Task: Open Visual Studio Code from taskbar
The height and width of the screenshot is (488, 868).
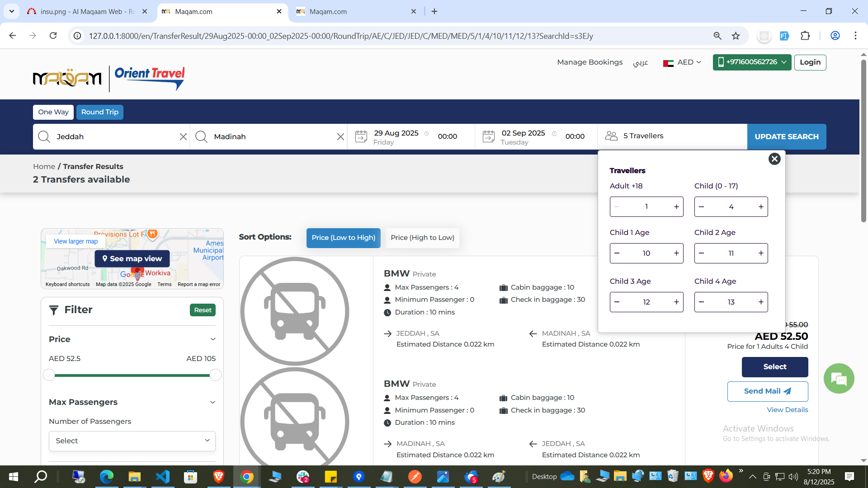Action: pyautogui.click(x=162, y=476)
